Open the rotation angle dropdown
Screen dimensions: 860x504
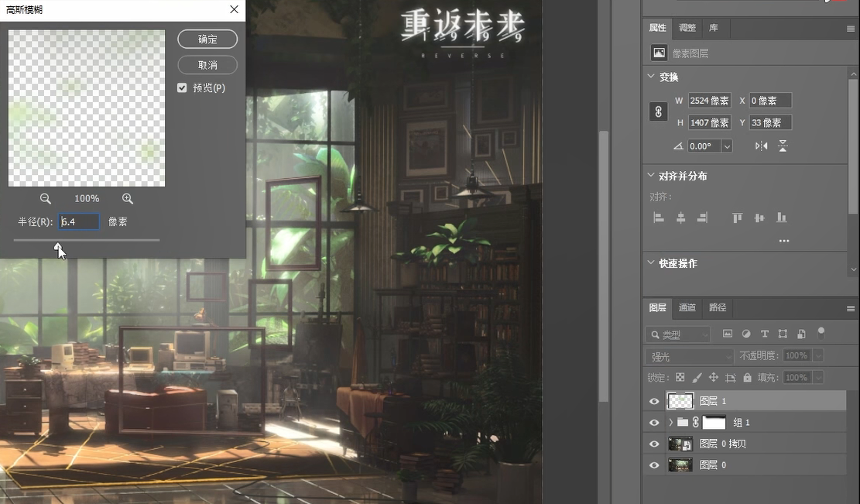pyautogui.click(x=727, y=146)
